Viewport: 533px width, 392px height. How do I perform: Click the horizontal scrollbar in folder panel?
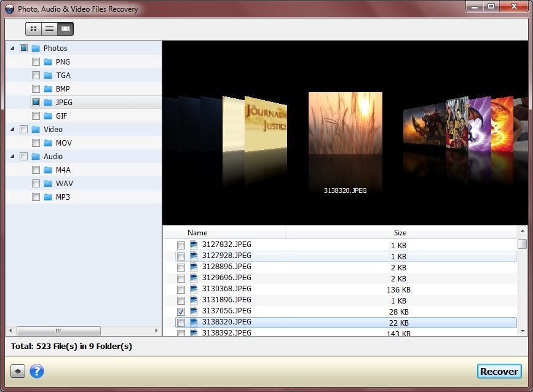(58, 331)
